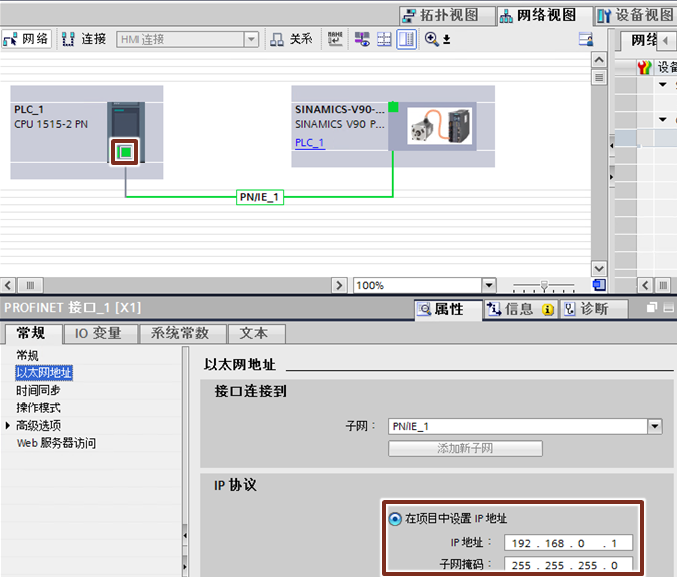Image resolution: width=678 pixels, height=581 pixels.
Task: Click the yellow info indicator on 信息 tab
Action: coord(548,310)
